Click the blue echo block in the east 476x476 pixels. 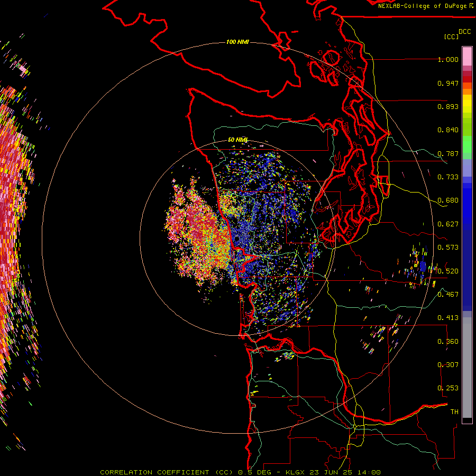[x=423, y=267]
